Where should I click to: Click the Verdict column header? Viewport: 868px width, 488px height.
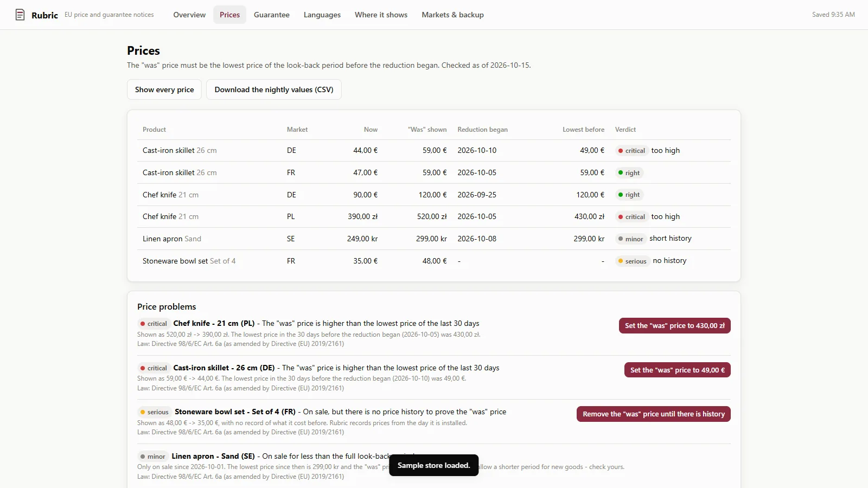[626, 130]
